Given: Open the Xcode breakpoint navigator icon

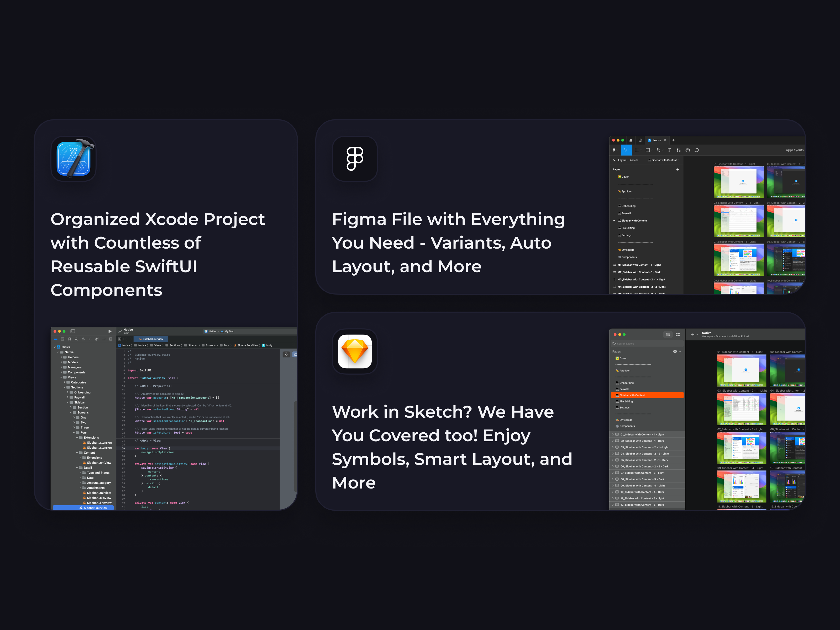Looking at the screenshot, I should point(104,339).
